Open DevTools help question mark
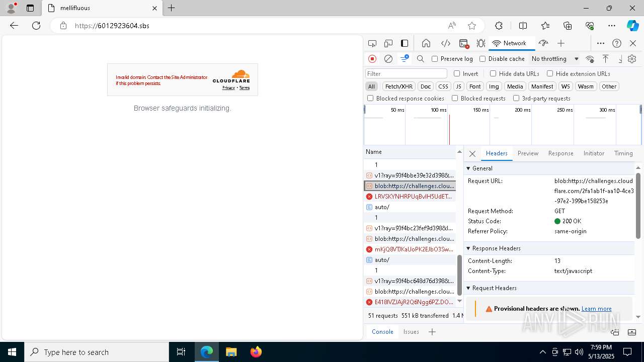 (x=617, y=43)
